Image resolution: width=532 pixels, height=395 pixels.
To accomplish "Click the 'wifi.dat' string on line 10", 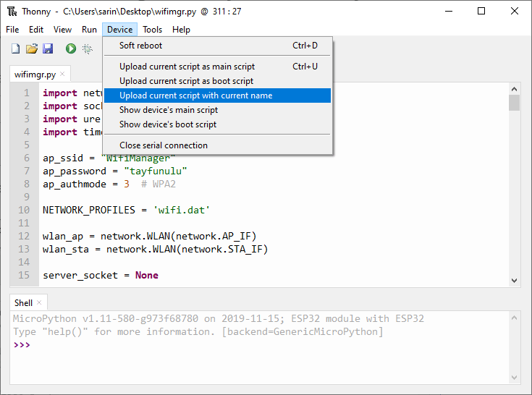I will tap(182, 211).
